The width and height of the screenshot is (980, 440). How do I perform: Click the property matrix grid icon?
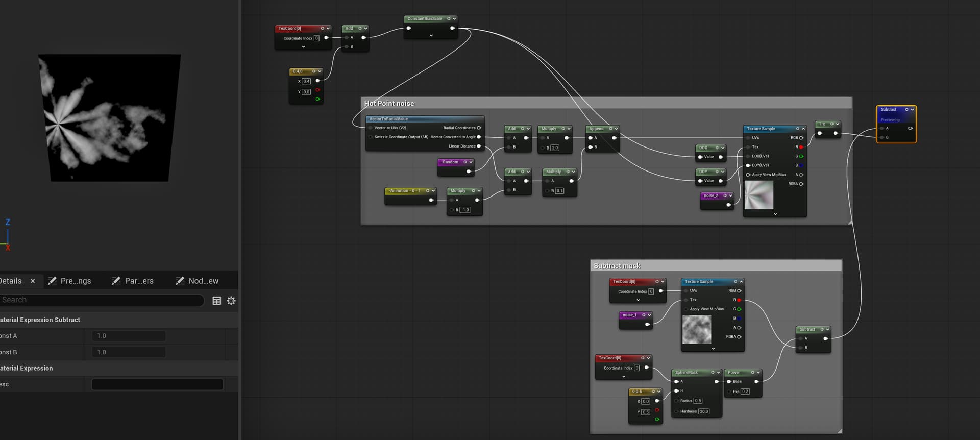pyautogui.click(x=216, y=301)
